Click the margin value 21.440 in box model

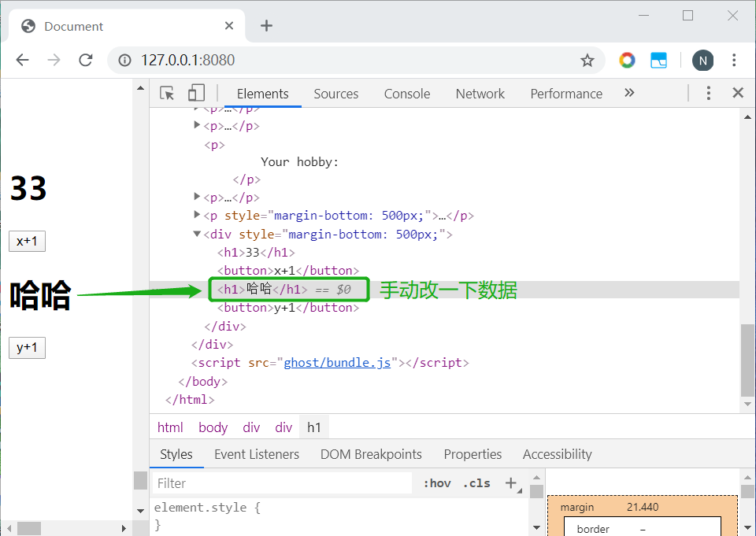(643, 507)
